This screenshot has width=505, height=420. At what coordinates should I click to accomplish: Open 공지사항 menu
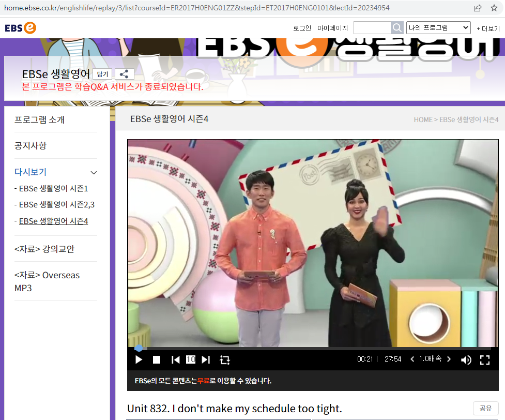coord(30,146)
